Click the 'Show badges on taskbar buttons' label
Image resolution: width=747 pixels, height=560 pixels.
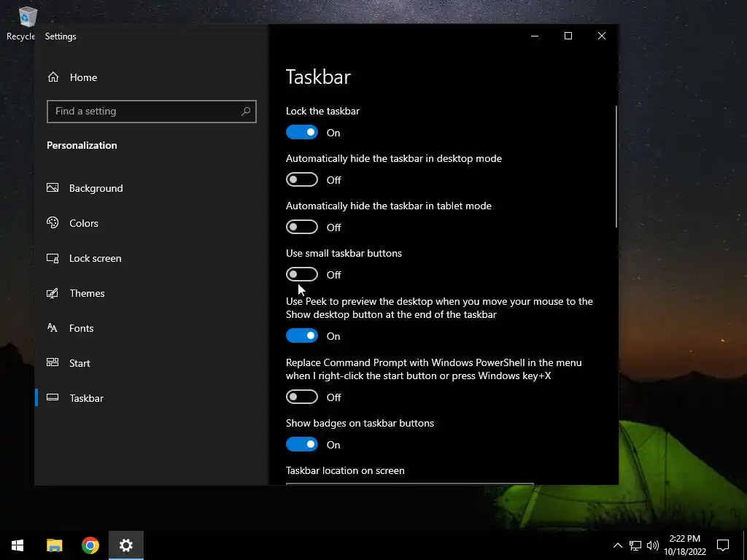[x=360, y=424]
